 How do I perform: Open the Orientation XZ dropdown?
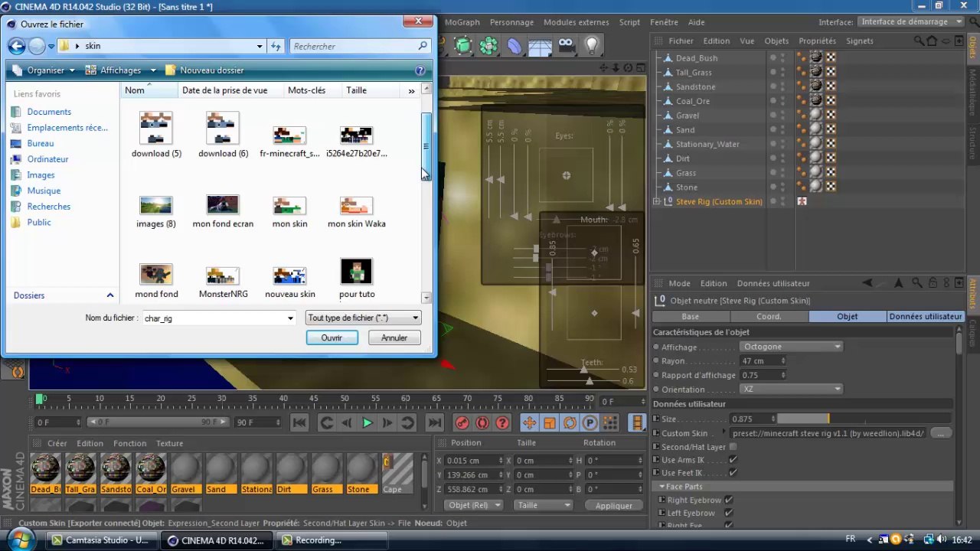[x=791, y=389]
